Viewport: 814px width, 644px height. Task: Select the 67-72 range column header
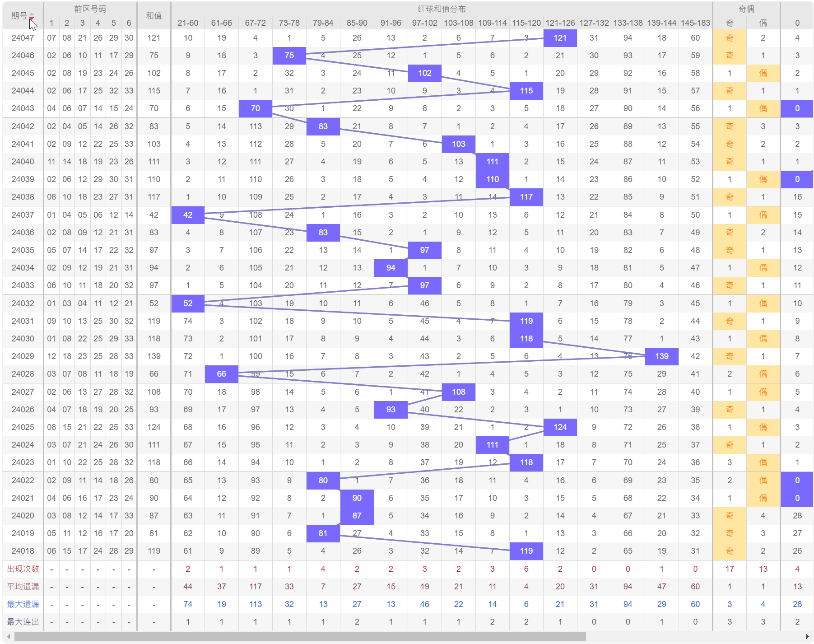coord(256,23)
